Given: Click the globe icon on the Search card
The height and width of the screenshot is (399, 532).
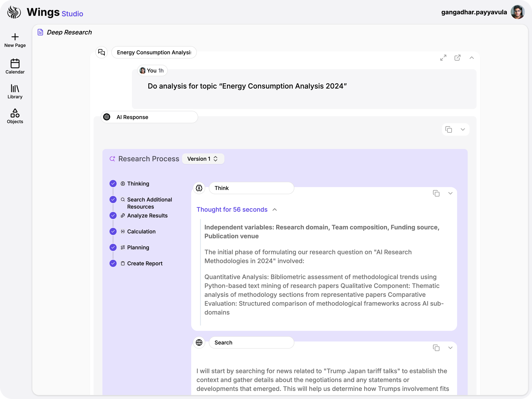Looking at the screenshot, I should [199, 342].
